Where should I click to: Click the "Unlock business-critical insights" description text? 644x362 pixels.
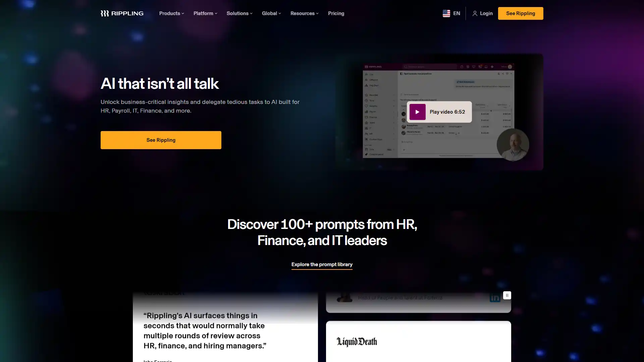(200, 106)
